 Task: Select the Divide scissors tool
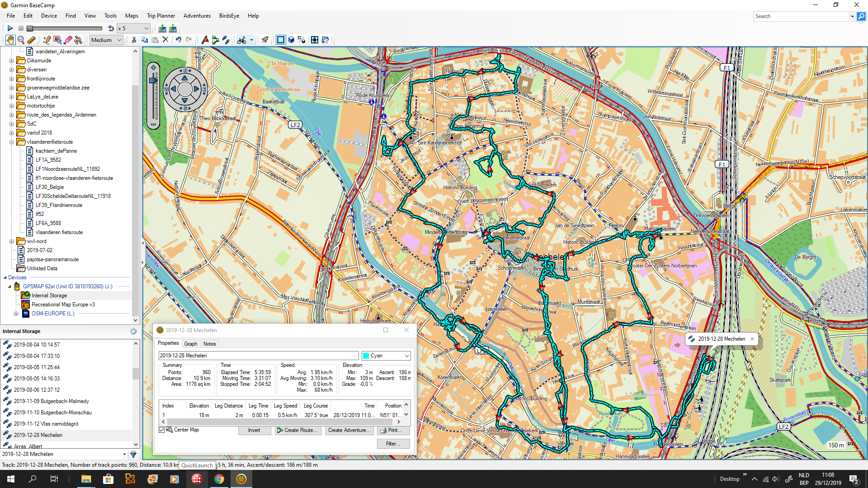[x=79, y=40]
